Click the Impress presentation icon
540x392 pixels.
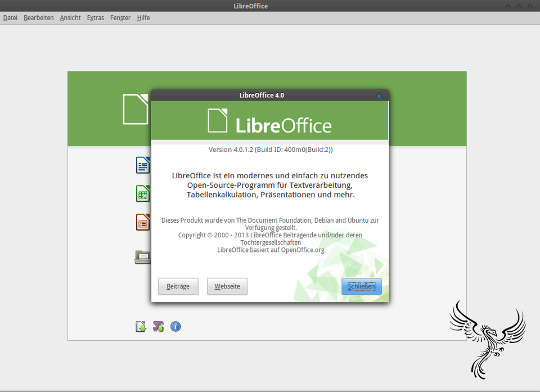(142, 222)
